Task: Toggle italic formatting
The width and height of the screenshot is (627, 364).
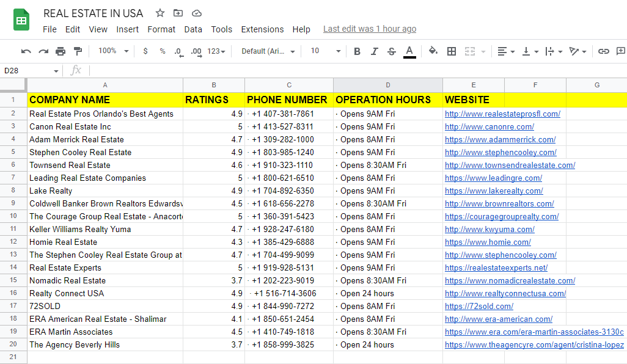Action: tap(374, 51)
